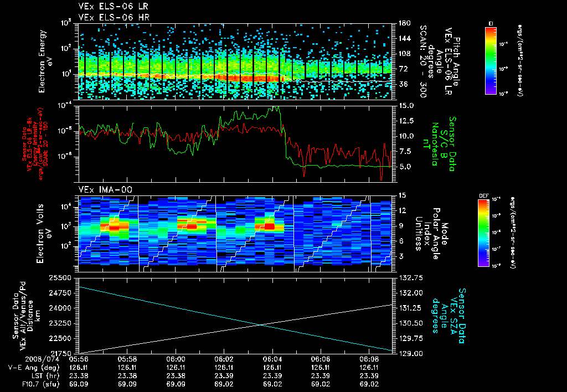The image size is (567, 392).
Task: Click the time tick '06:06'
Action: 321,360
